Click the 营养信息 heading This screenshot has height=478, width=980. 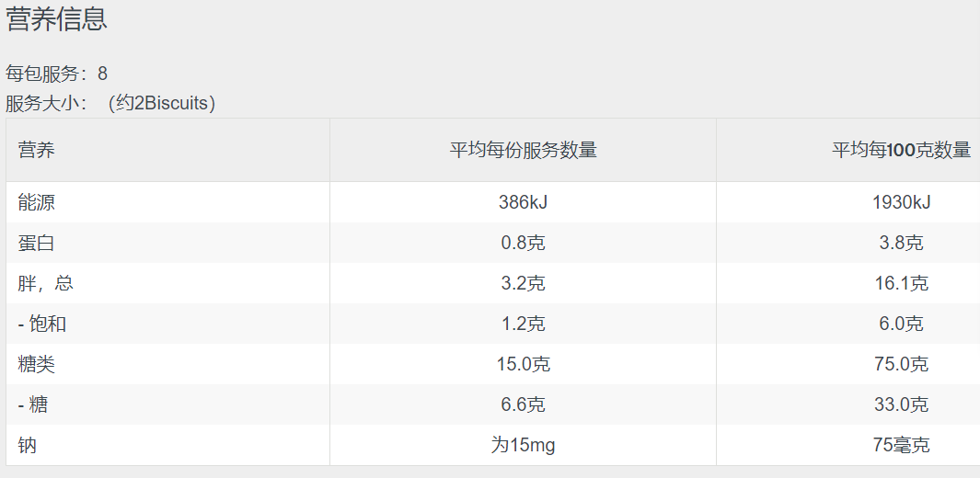click(57, 20)
